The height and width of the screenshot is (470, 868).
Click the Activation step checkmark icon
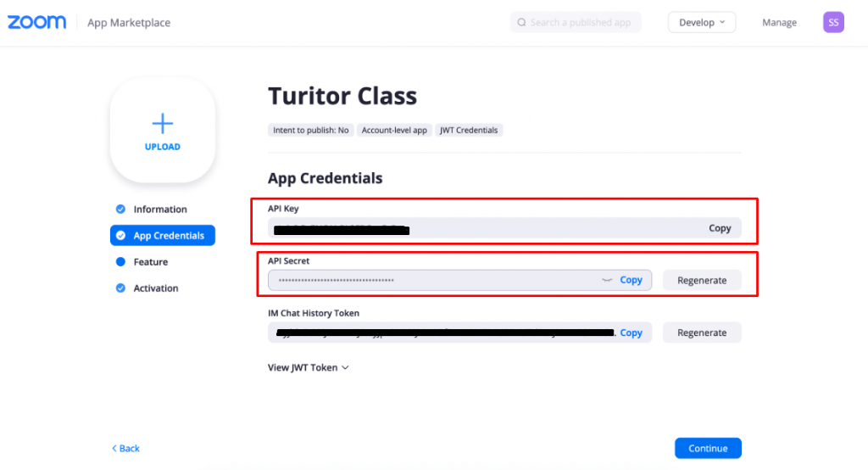[120, 288]
